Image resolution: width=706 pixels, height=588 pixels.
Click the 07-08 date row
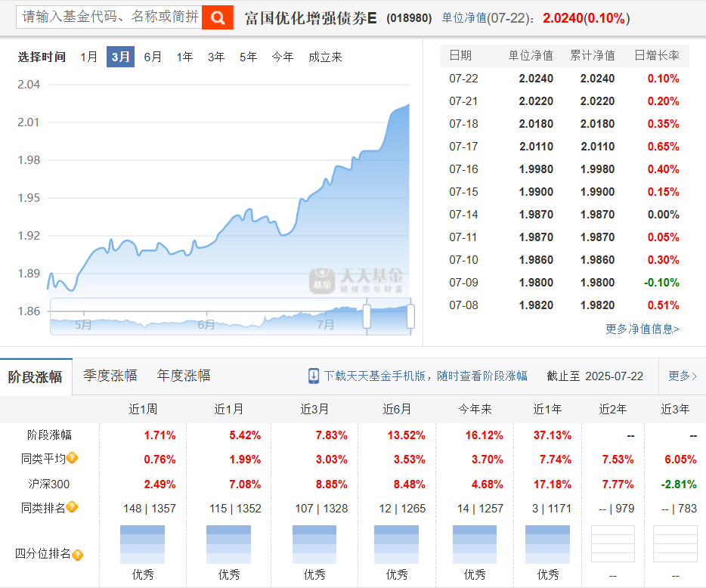[564, 305]
